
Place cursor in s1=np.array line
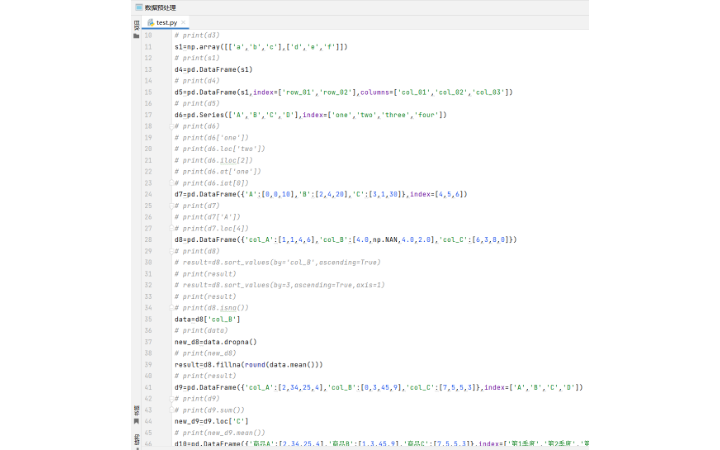coord(261,47)
